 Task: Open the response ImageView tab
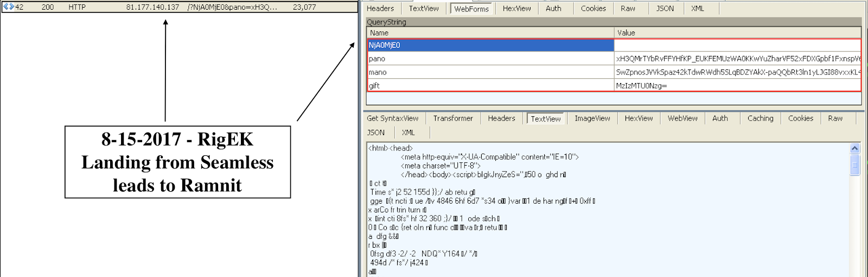(x=592, y=118)
